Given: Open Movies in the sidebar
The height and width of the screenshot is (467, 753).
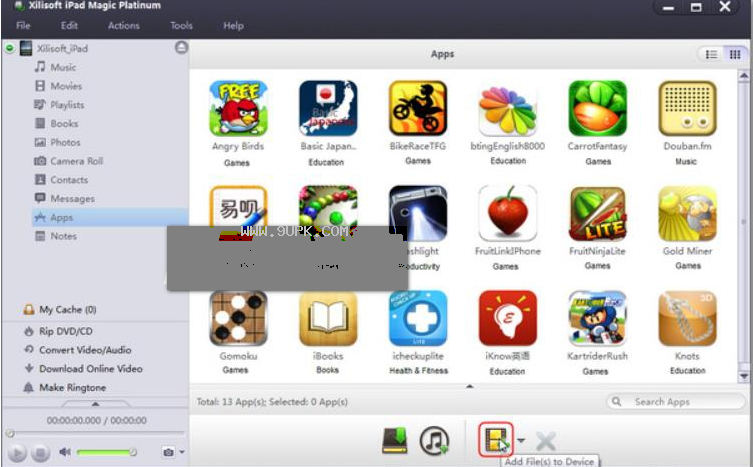Looking at the screenshot, I should [x=66, y=86].
